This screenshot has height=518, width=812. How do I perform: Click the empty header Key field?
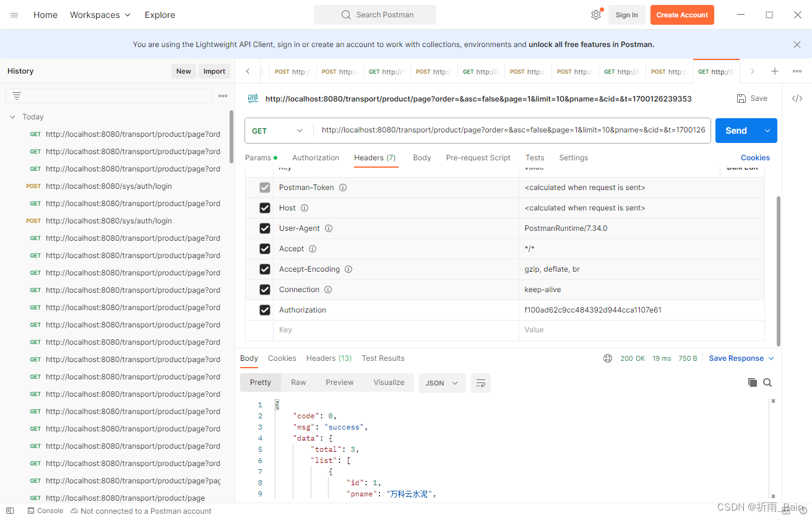coord(395,330)
